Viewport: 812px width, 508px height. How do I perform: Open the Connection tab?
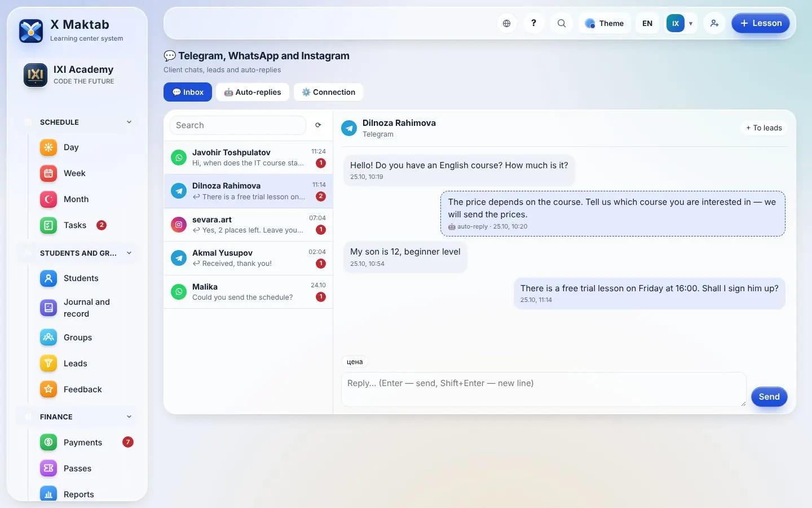pos(328,92)
